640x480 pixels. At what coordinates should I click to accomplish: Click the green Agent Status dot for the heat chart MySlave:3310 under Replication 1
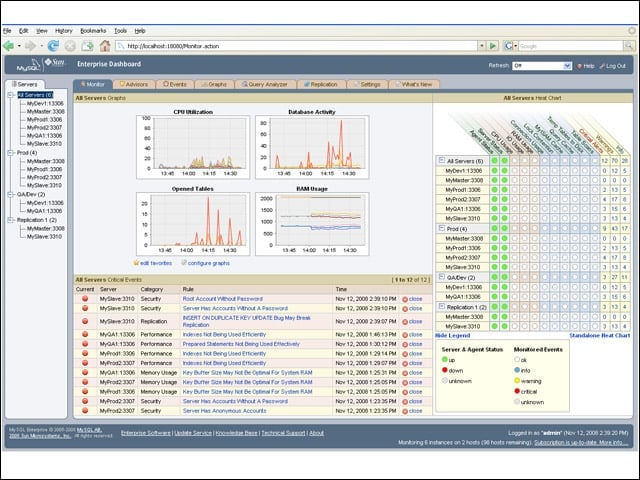pos(495,326)
